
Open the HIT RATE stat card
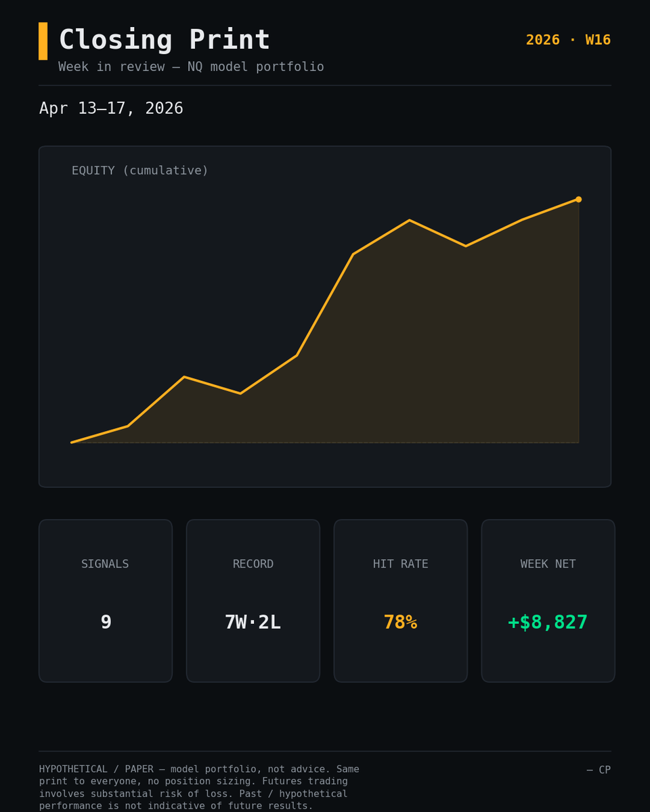click(x=401, y=601)
